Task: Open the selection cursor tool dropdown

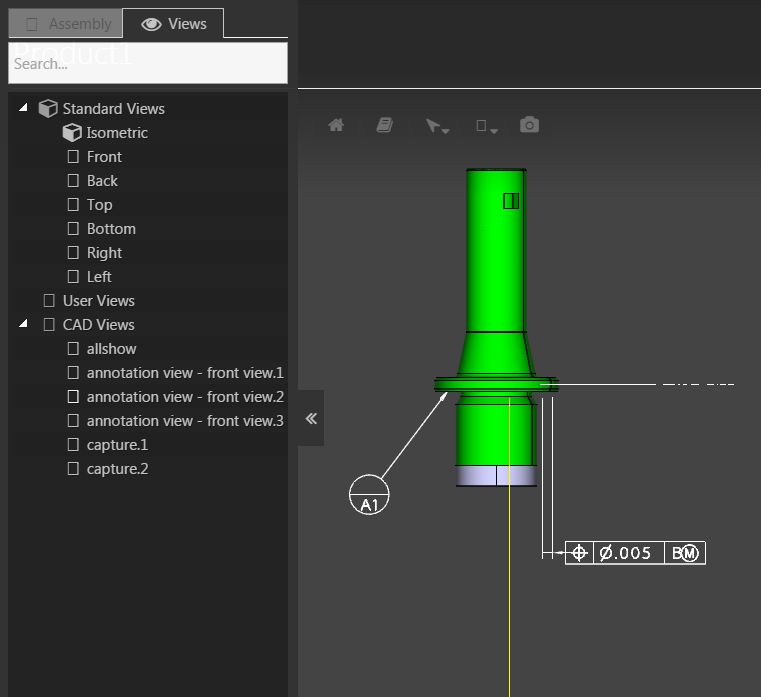Action: (436, 126)
